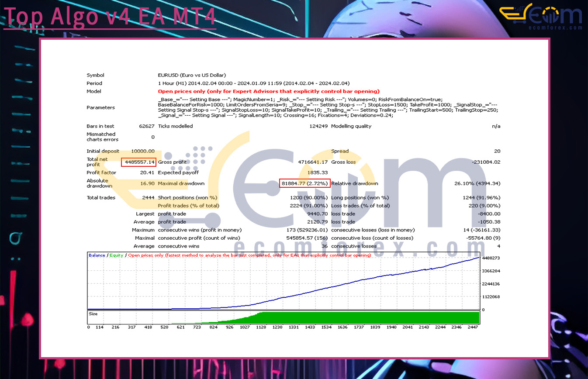The height and width of the screenshot is (379, 588).
Task: Click the 'Long positions (won %)' label
Action: click(360, 198)
